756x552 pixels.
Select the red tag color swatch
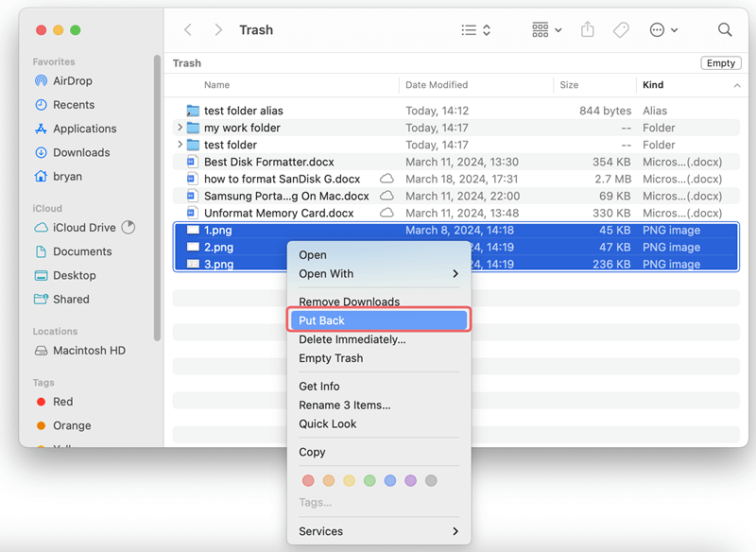pos(308,480)
